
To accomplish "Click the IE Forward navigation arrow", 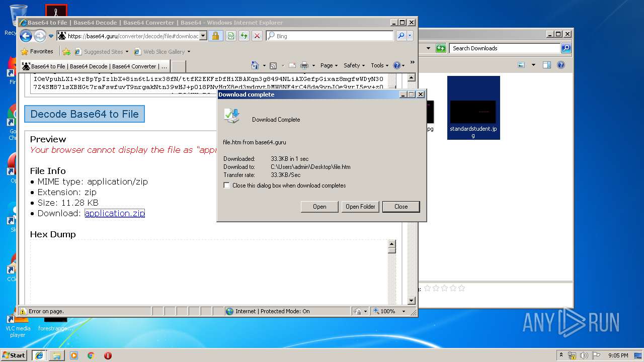I will (x=40, y=36).
